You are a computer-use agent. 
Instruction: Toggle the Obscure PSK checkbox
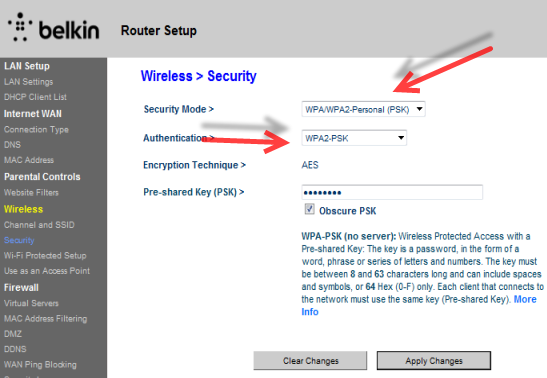[x=309, y=209]
